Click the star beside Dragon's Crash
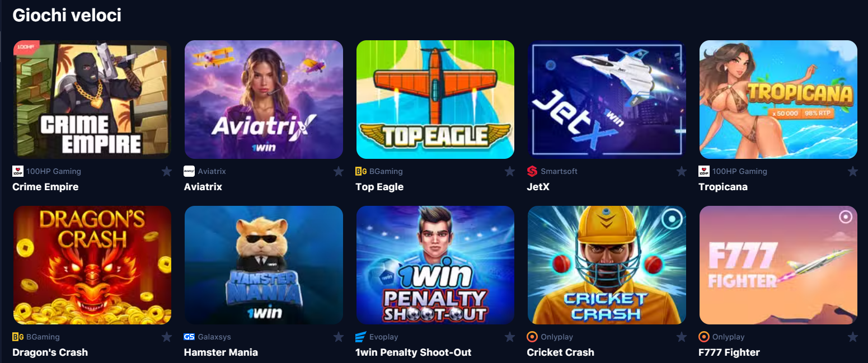The height and width of the screenshot is (363, 868). pos(167,337)
